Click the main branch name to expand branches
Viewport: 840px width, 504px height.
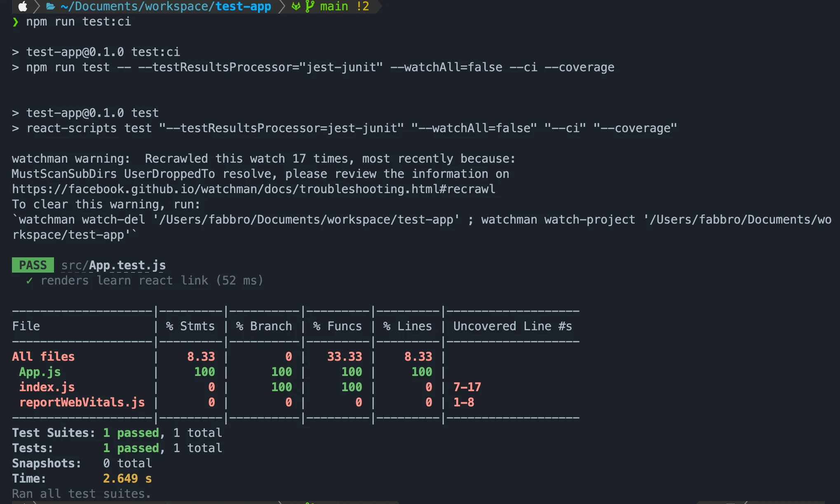[x=333, y=6]
